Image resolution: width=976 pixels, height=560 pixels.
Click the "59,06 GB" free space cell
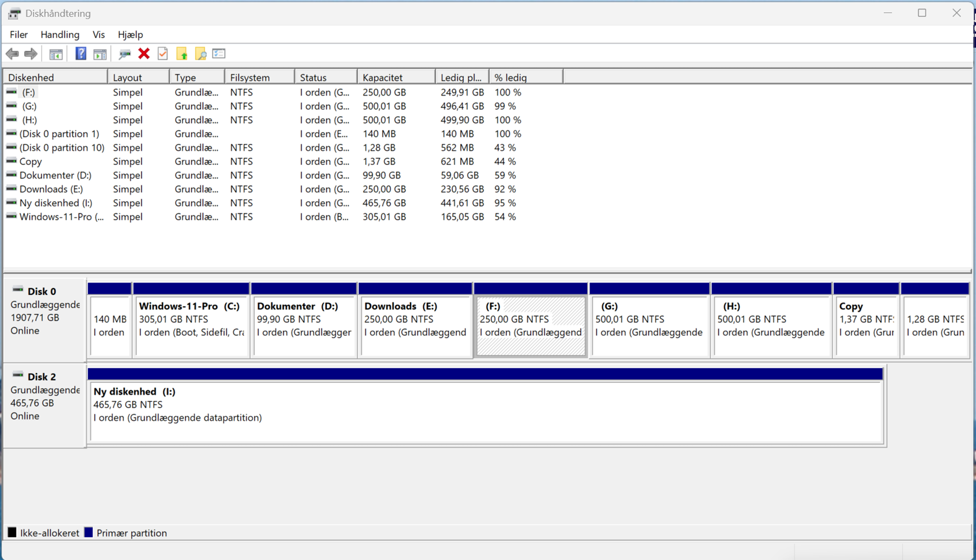point(460,175)
